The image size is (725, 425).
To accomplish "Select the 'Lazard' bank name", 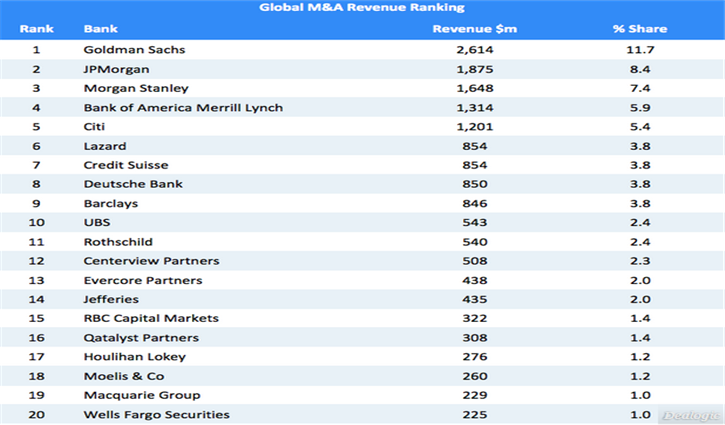I will (105, 146).
